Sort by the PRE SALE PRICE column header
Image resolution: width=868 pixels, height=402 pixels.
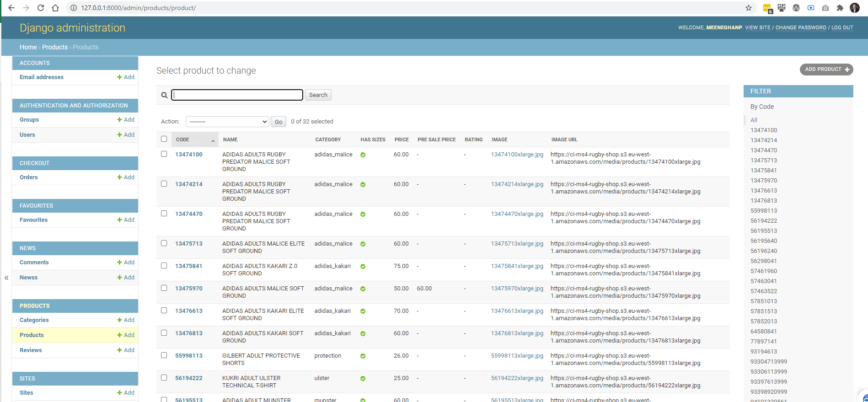pos(437,140)
